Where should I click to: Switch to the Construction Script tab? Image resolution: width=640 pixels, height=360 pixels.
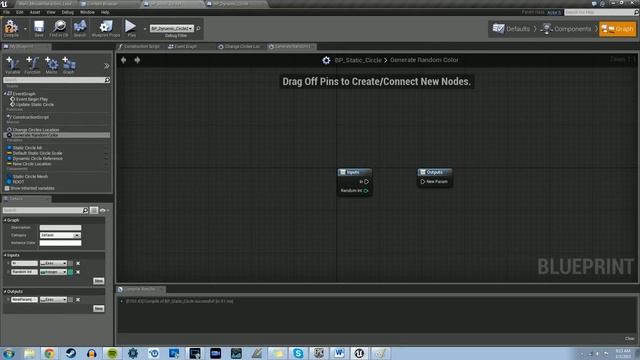click(140, 47)
